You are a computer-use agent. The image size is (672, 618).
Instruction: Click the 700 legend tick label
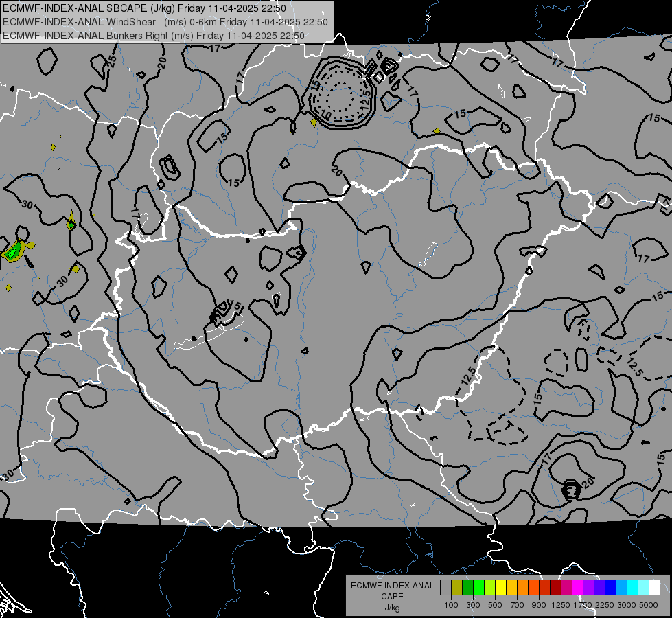coord(518,605)
